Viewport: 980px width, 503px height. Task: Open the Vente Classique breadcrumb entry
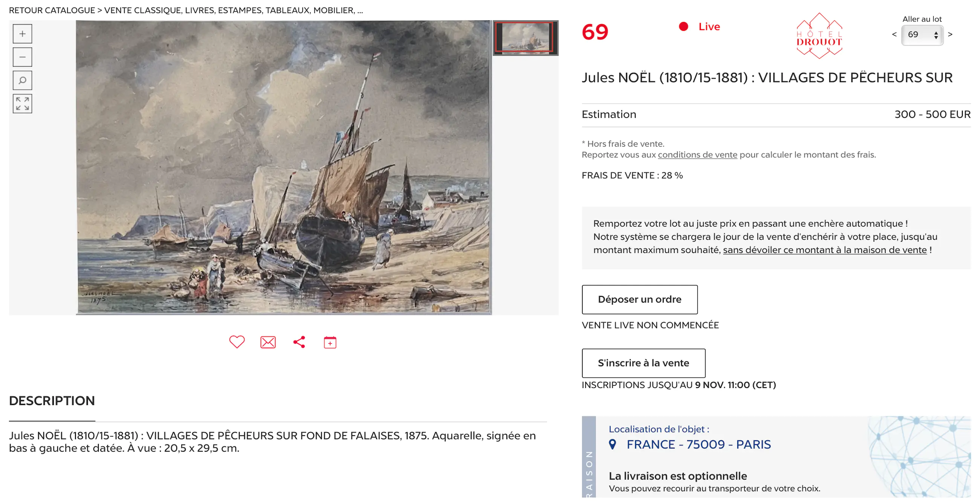pos(234,10)
